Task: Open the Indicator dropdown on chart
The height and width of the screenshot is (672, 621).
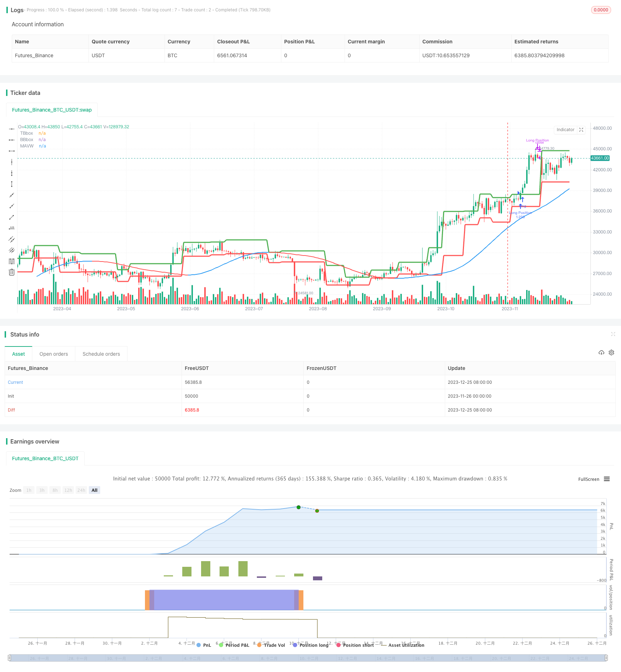Action: (x=565, y=130)
